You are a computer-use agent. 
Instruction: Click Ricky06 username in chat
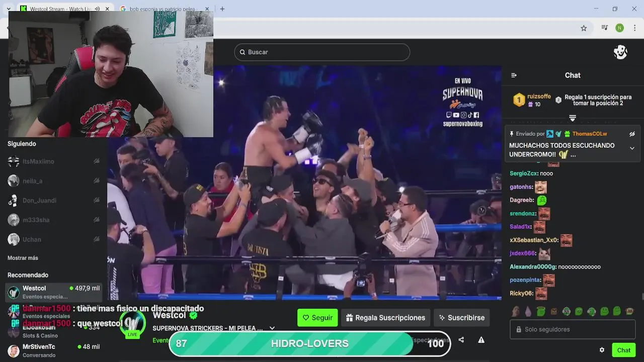pyautogui.click(x=521, y=294)
